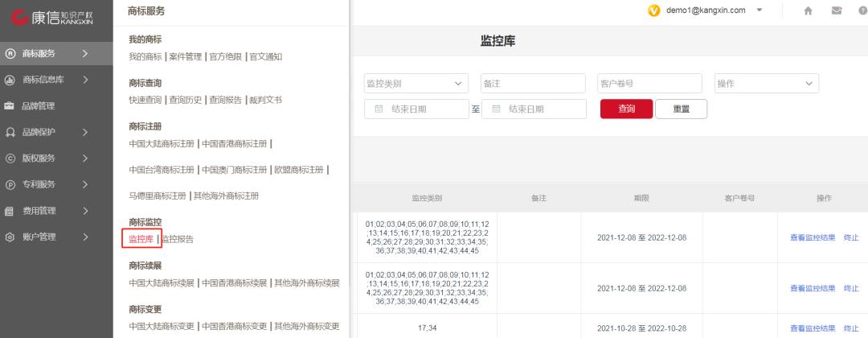Open 快速查询 menu item

coord(145,101)
